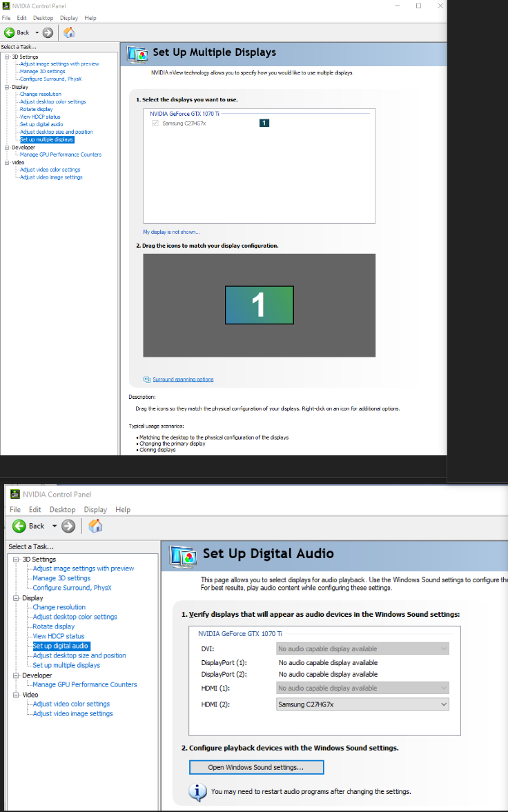Open Help menu in bottom window

point(123,510)
